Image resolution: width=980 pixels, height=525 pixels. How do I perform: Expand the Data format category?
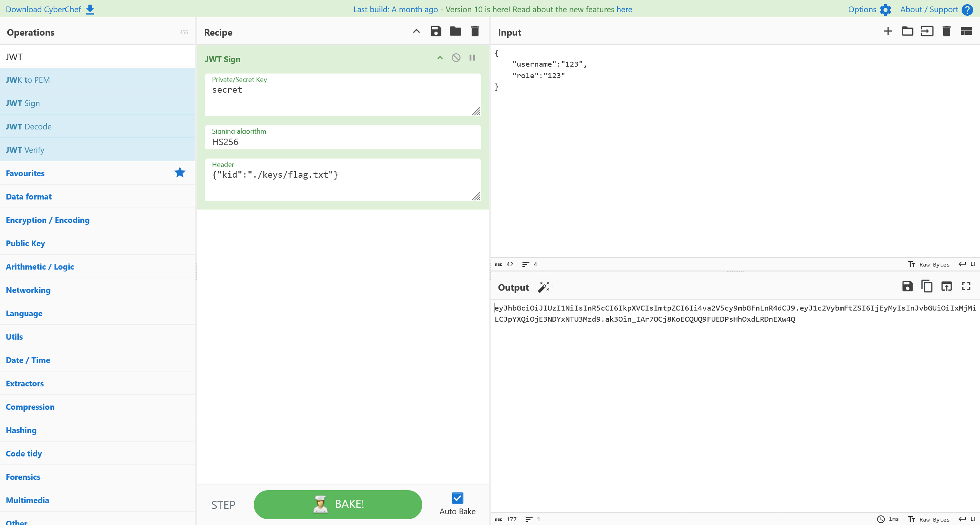coord(97,196)
